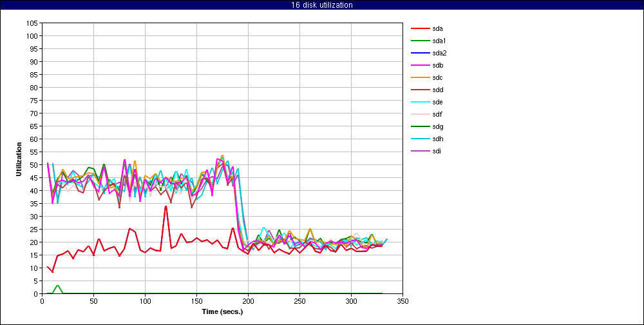Image resolution: width=644 pixels, height=325 pixels.
Task: Click the y-axis tick label 25
Action: coord(34,230)
